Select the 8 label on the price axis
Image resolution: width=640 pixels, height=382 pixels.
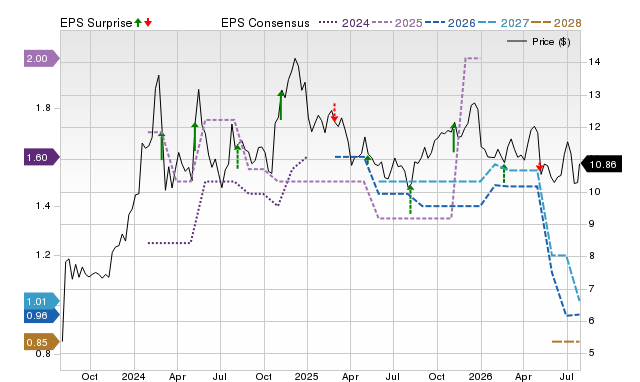pyautogui.click(x=591, y=256)
